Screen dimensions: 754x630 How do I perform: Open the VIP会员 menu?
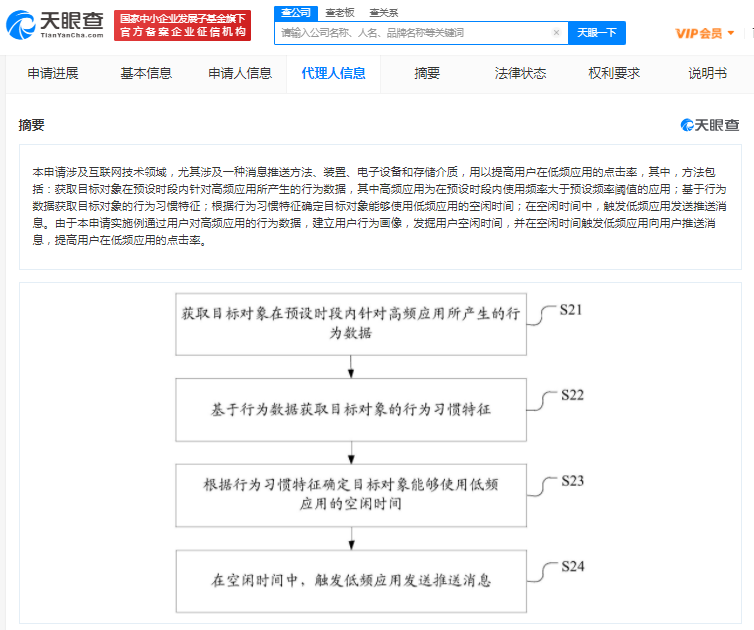click(x=699, y=33)
